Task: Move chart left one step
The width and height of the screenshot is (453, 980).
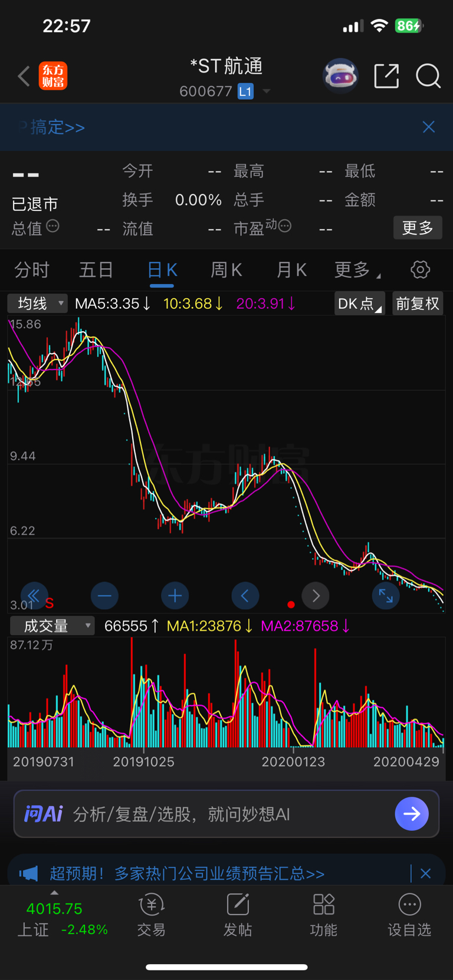Action: click(x=245, y=596)
